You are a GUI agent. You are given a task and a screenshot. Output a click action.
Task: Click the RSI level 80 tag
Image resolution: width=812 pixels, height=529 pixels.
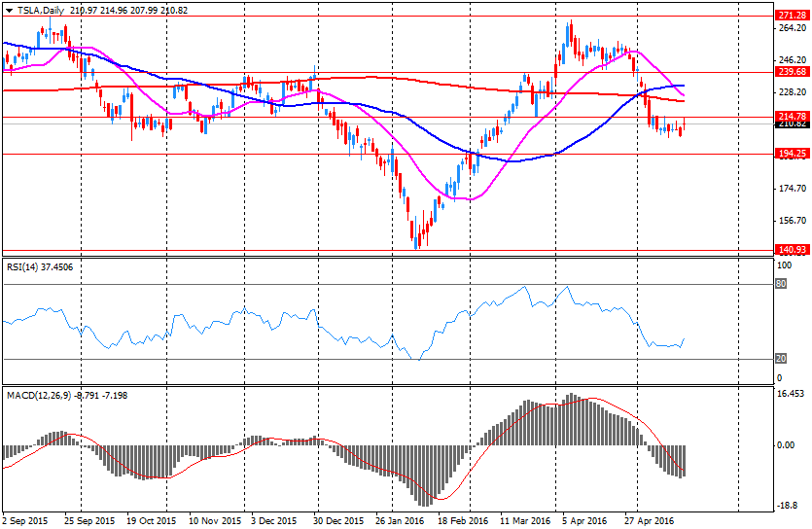[781, 284]
